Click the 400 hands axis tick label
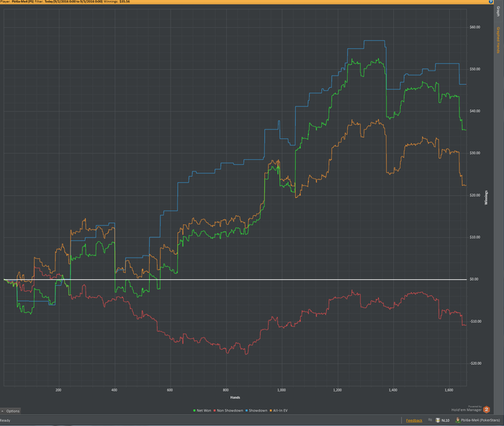 click(x=114, y=390)
